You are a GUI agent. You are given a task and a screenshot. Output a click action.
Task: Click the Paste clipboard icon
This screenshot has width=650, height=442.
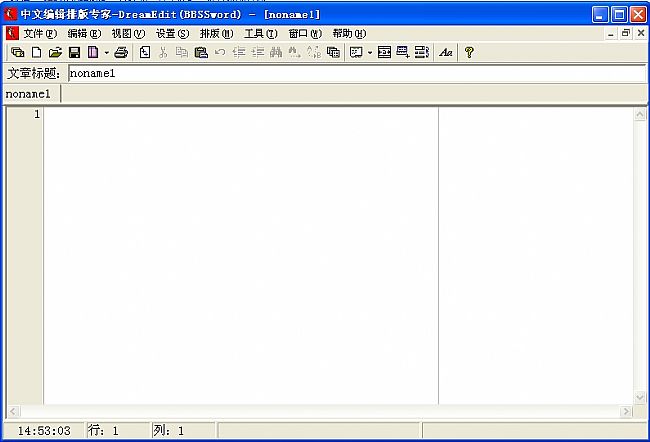click(x=201, y=52)
